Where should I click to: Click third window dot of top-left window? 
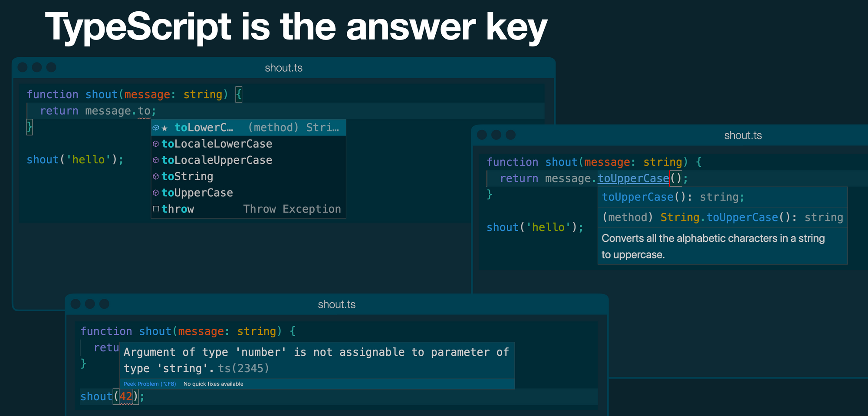pyautogui.click(x=51, y=67)
